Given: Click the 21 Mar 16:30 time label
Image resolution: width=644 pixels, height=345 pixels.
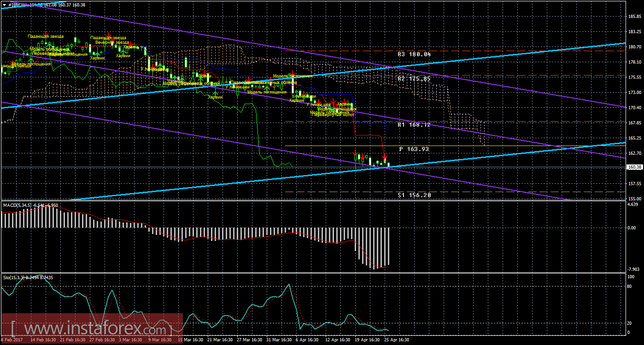Looking at the screenshot, I should point(220,340).
